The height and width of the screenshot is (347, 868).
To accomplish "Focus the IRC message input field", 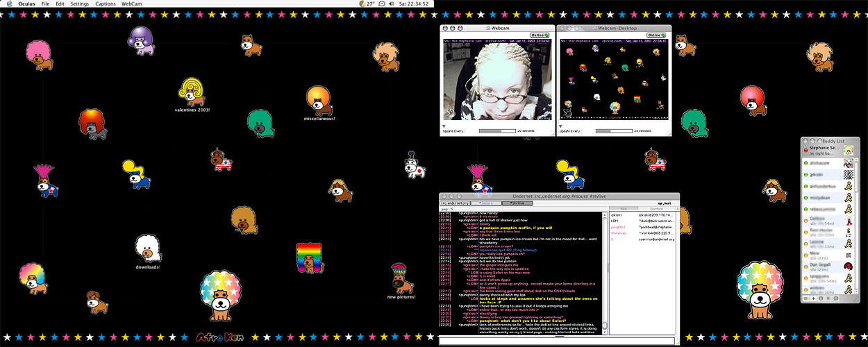I will tap(557, 340).
